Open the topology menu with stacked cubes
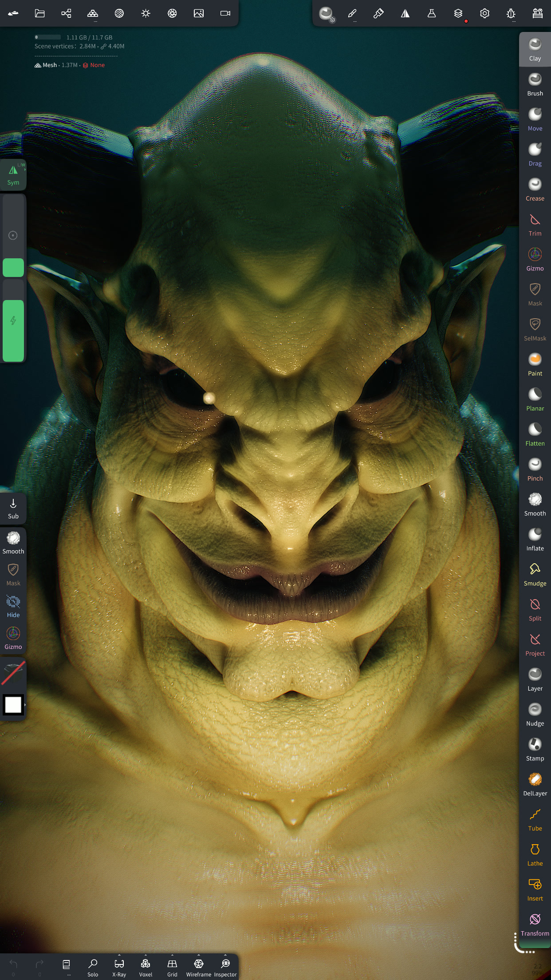 click(x=93, y=14)
